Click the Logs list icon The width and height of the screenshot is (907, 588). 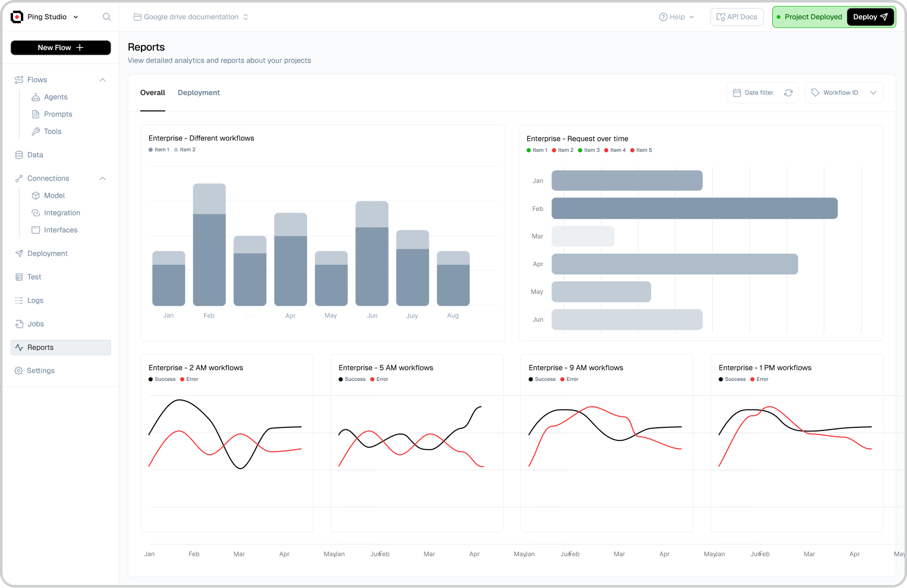click(x=19, y=301)
